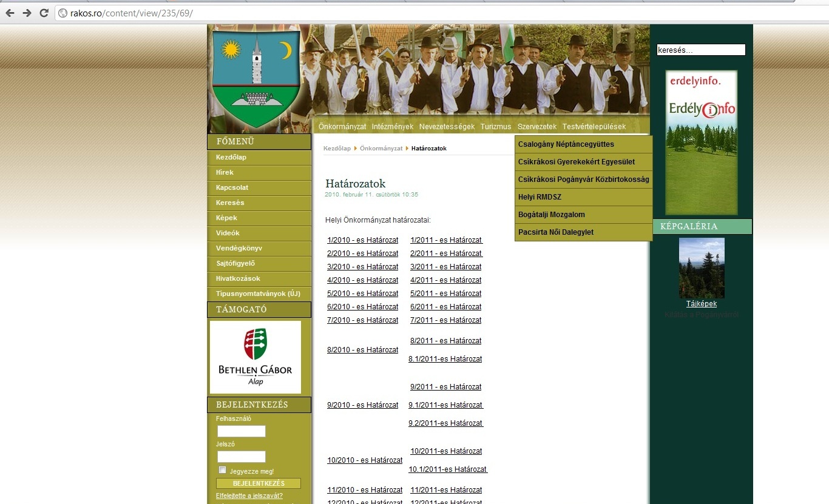Image resolution: width=829 pixels, height=504 pixels.
Task: Open 9.1/2011-es Határozat link
Action: (445, 405)
